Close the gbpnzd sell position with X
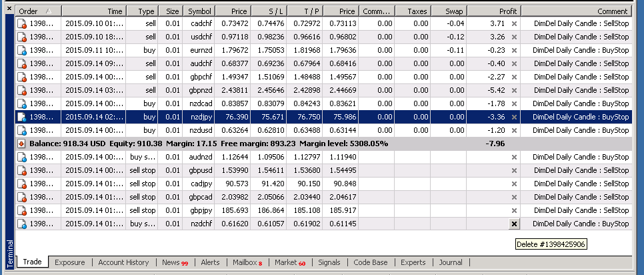644x275 pixels. point(514,90)
